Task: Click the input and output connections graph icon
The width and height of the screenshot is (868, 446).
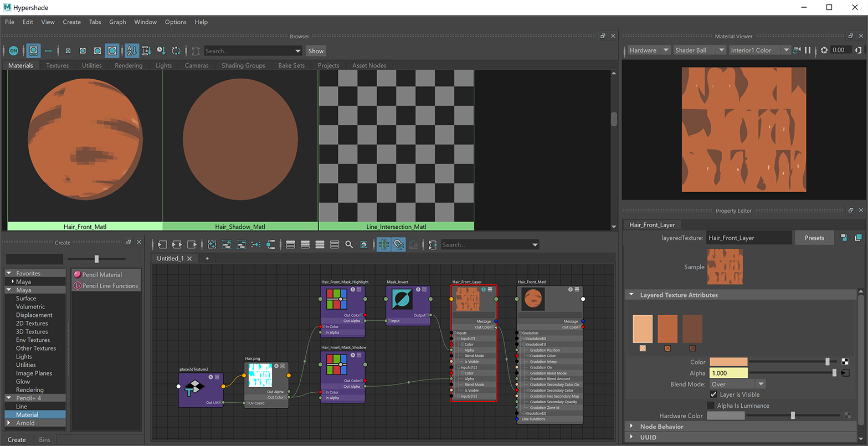Action: click(x=177, y=244)
